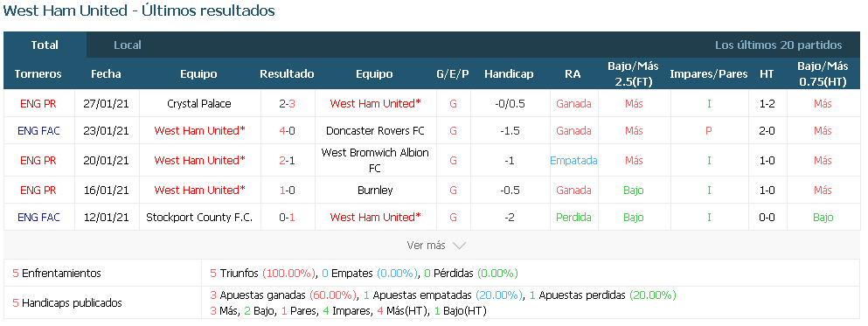Click the Handicap column header

point(509,74)
